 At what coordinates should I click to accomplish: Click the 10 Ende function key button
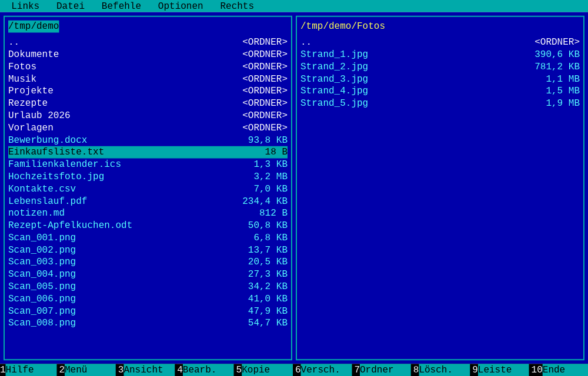(559, 370)
